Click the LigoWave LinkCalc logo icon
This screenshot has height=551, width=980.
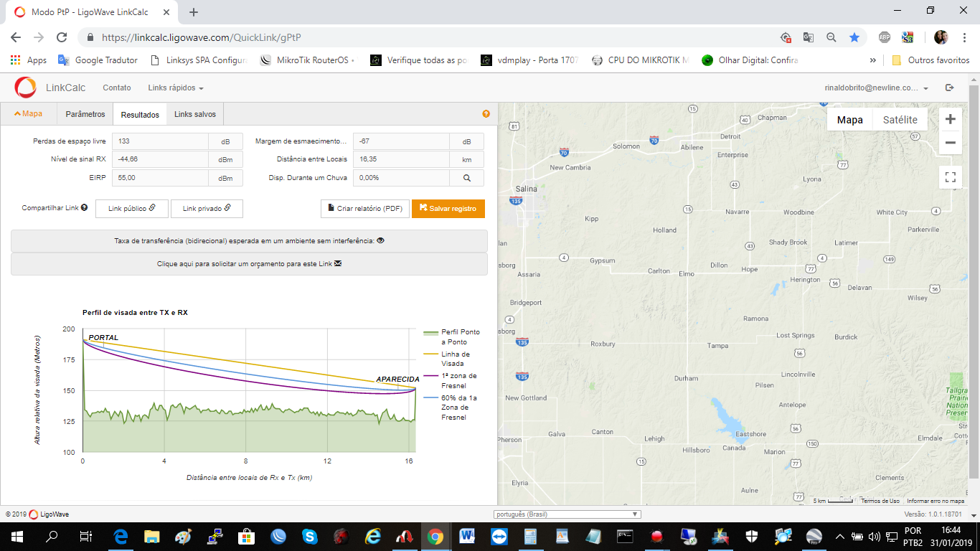pos(25,88)
